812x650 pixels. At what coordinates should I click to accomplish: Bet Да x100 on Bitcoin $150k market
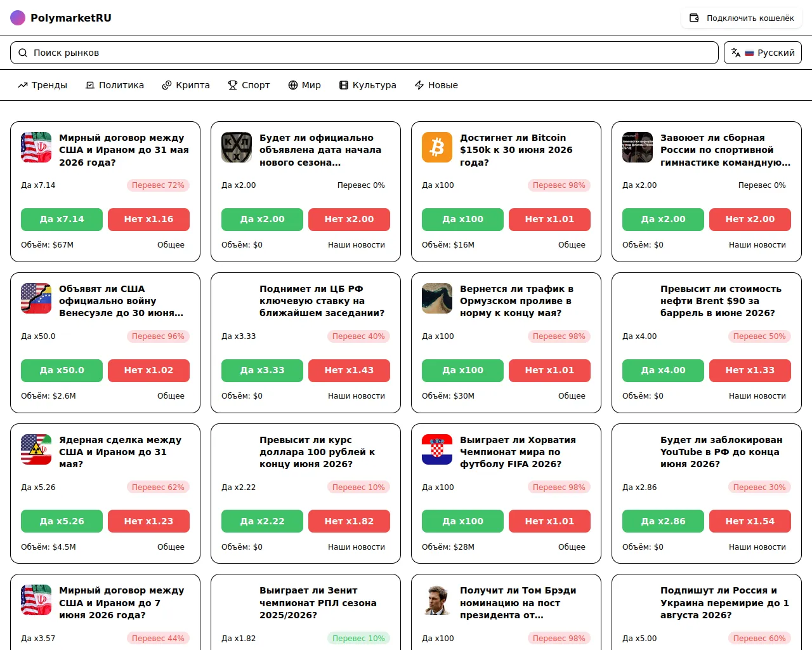click(462, 219)
